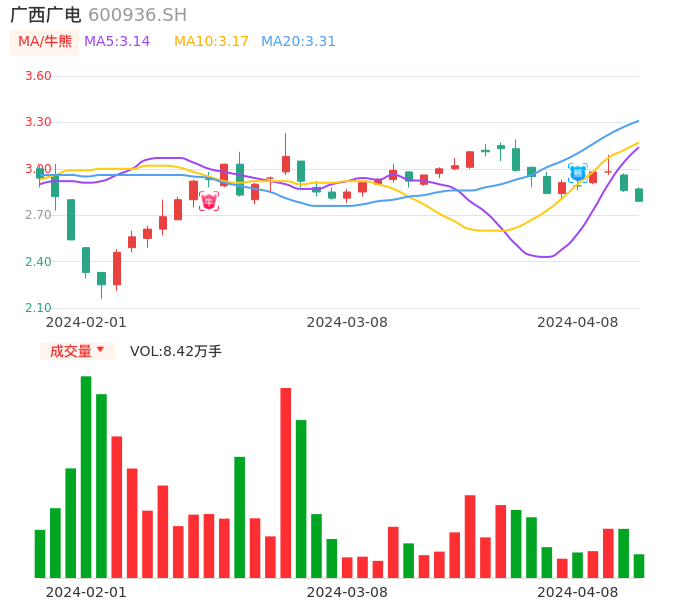This screenshot has width=686, height=606.
Task: Select the MA/牛熊 indicator button
Action: pos(45,42)
